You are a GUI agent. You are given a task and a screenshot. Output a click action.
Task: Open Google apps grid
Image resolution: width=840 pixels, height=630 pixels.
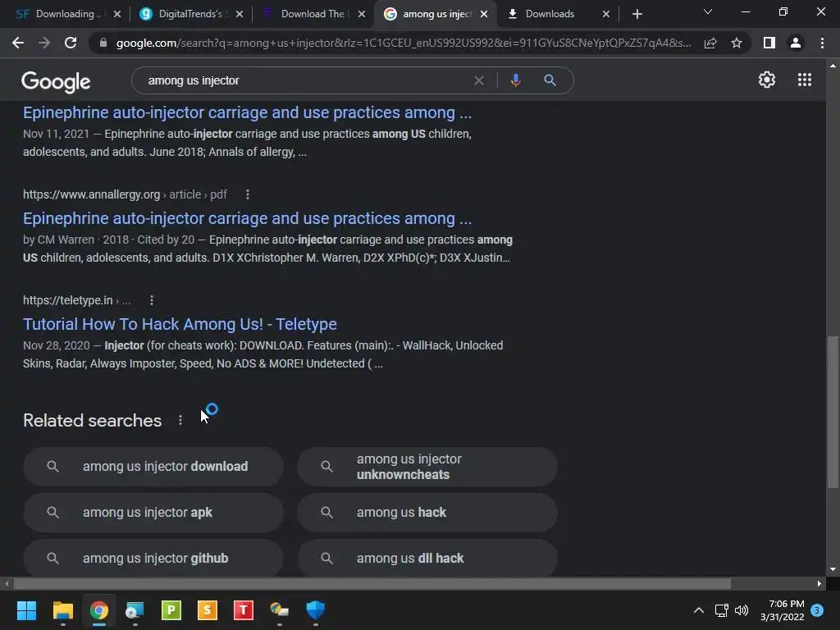[805, 80]
